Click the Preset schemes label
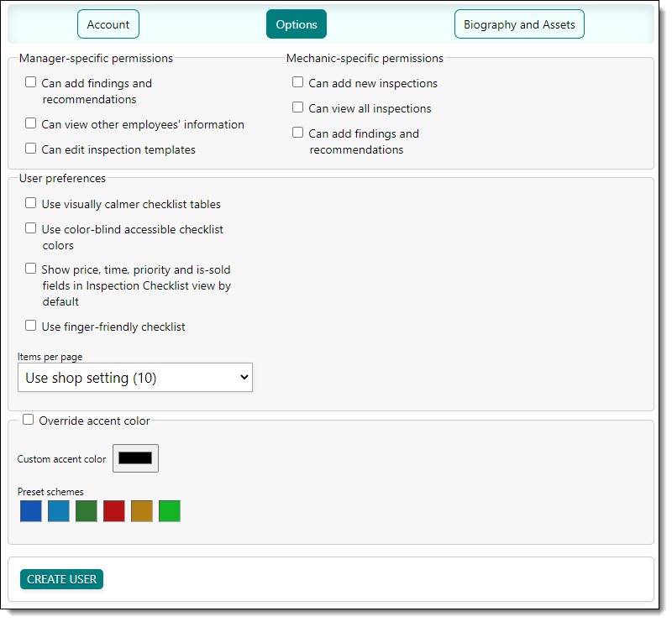The width and height of the screenshot is (672, 622). pos(50,492)
